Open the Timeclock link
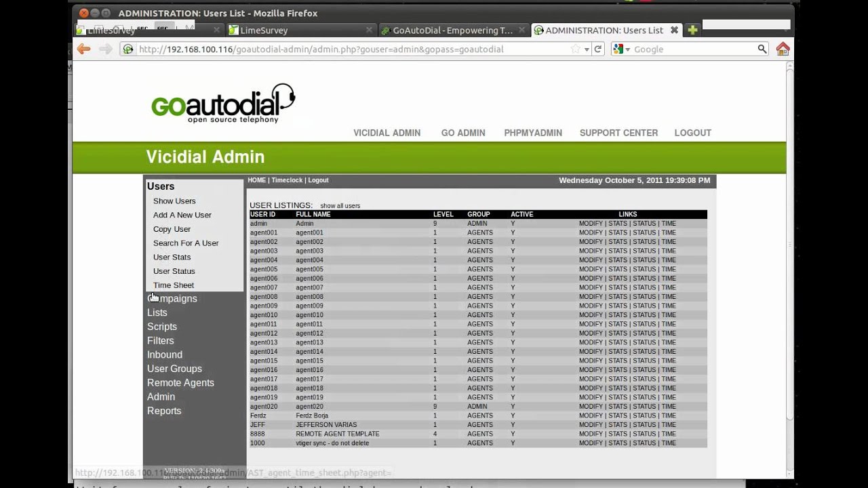868x488 pixels. point(287,180)
